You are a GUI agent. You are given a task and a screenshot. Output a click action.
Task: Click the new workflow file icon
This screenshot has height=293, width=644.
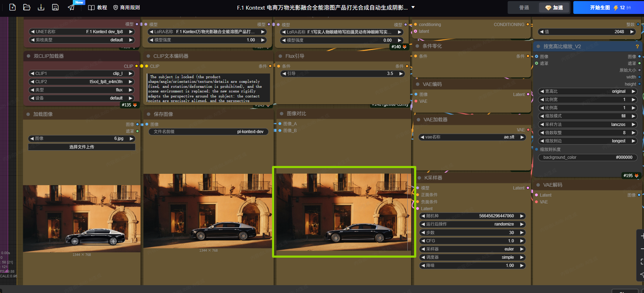(x=12, y=7)
